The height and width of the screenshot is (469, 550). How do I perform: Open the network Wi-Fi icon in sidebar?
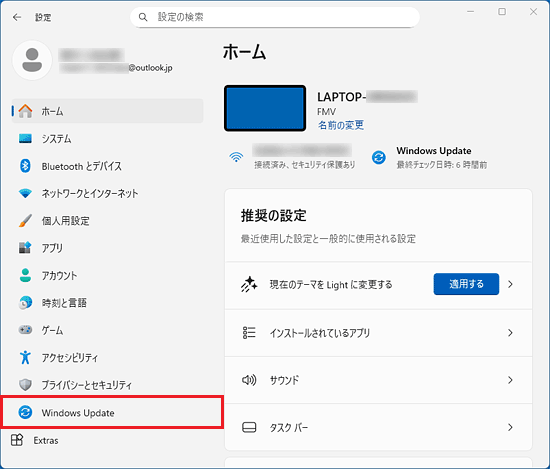click(x=25, y=193)
